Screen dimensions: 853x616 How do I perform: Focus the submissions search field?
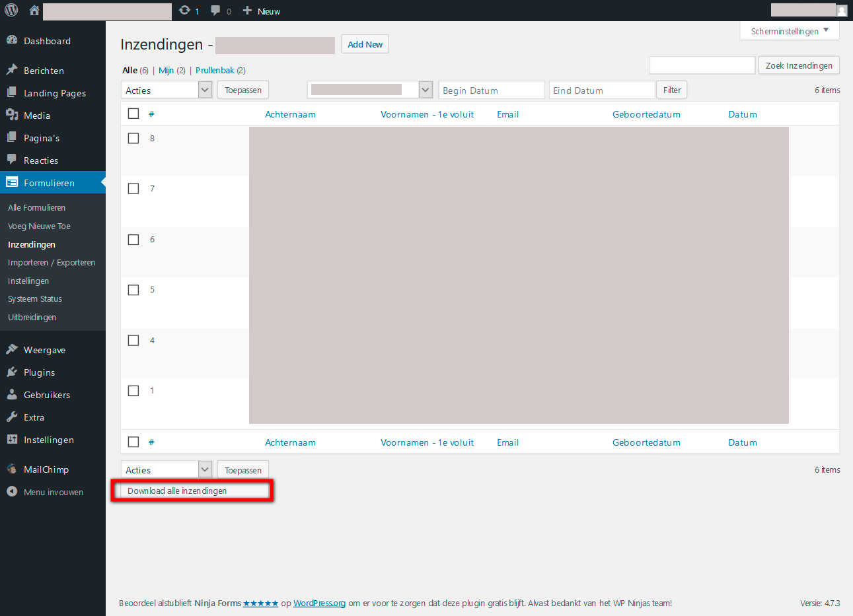click(x=702, y=65)
